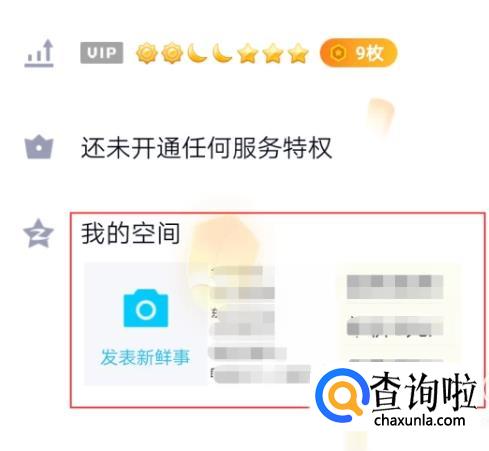Click the first sun level icon

(x=146, y=53)
